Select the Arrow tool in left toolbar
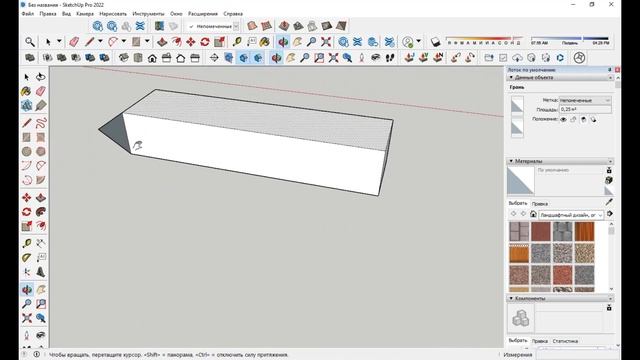Image resolution: width=640 pixels, height=360 pixels. coord(27,77)
